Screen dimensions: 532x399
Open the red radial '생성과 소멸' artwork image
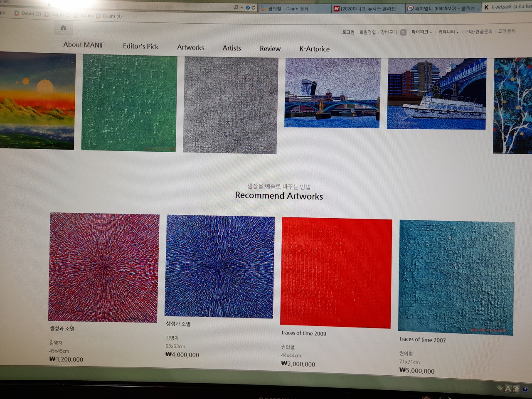(x=104, y=268)
